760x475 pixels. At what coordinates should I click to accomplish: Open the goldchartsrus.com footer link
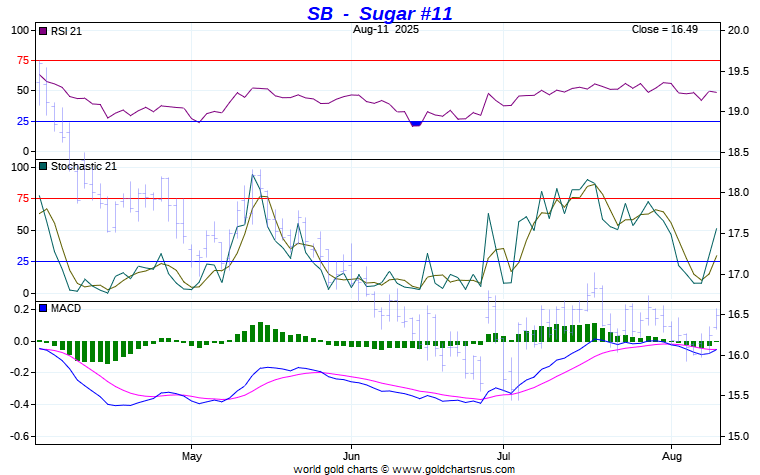click(x=403, y=469)
